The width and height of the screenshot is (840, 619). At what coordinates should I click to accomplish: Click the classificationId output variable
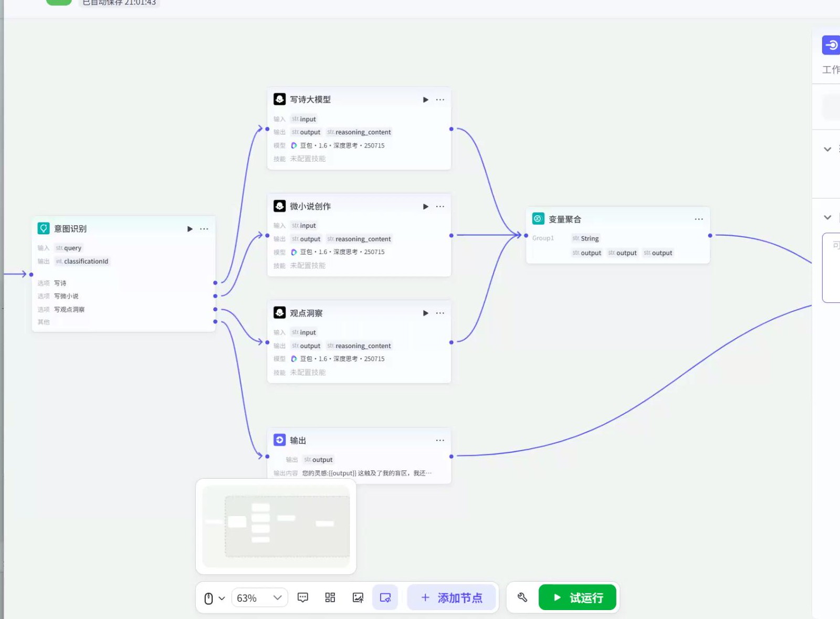[82, 261]
